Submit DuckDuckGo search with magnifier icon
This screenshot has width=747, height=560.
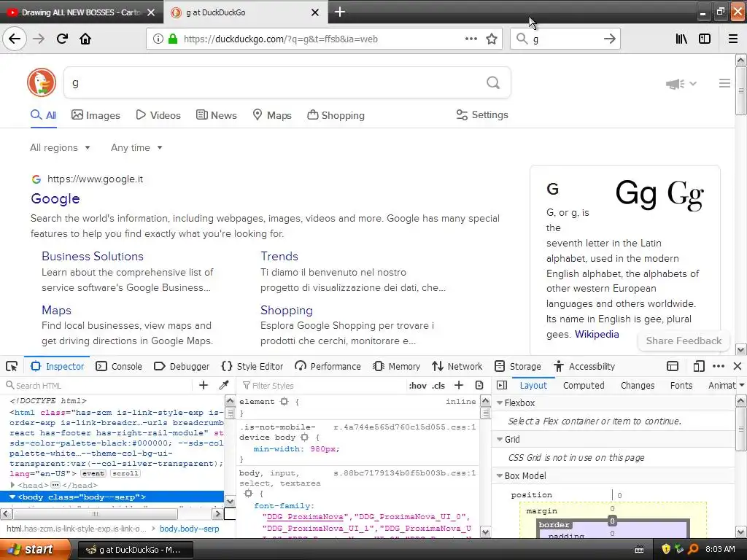493,82
